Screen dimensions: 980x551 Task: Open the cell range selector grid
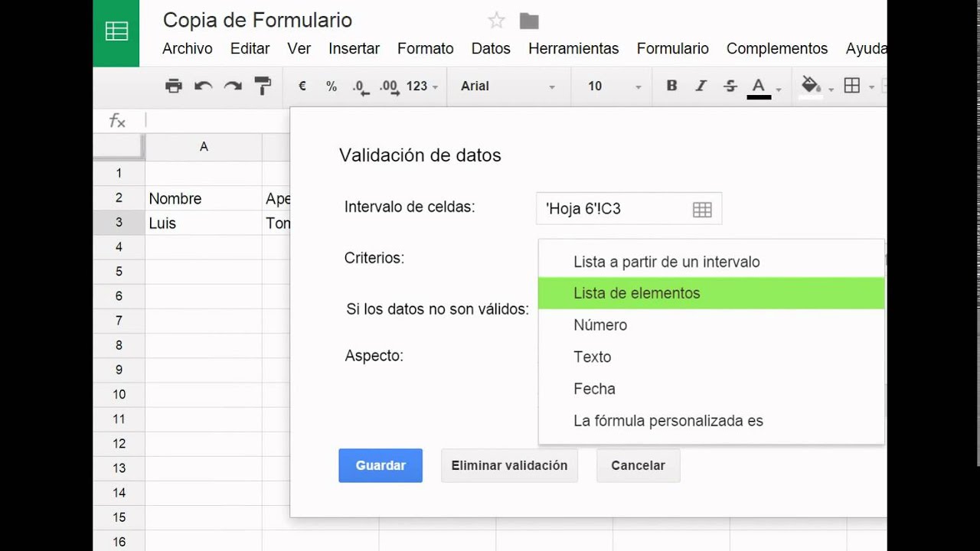click(702, 209)
